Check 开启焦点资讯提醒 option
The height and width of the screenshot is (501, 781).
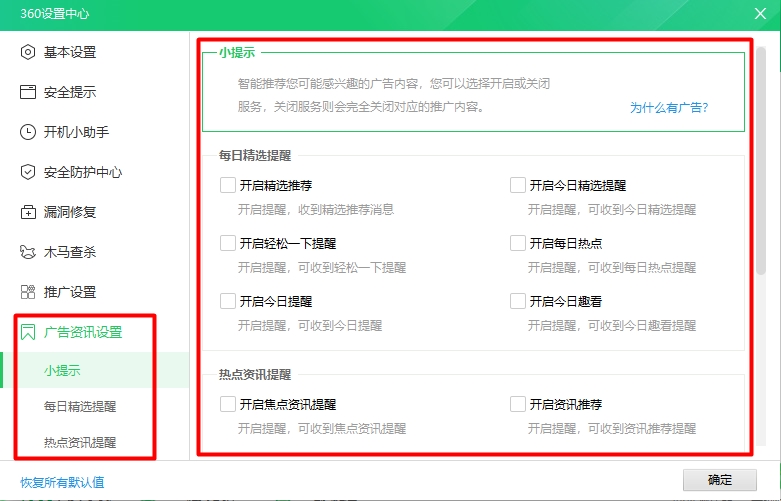pyautogui.click(x=228, y=404)
